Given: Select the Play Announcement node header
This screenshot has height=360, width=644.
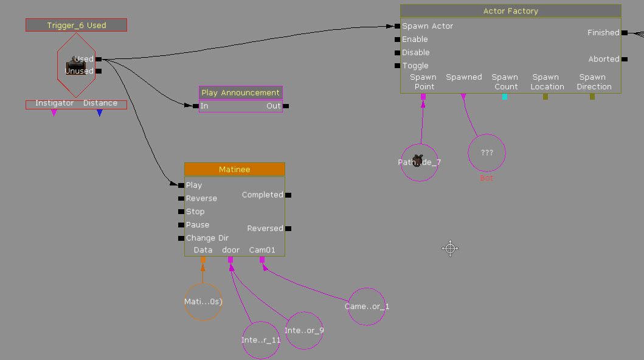Looking at the screenshot, I should [240, 93].
